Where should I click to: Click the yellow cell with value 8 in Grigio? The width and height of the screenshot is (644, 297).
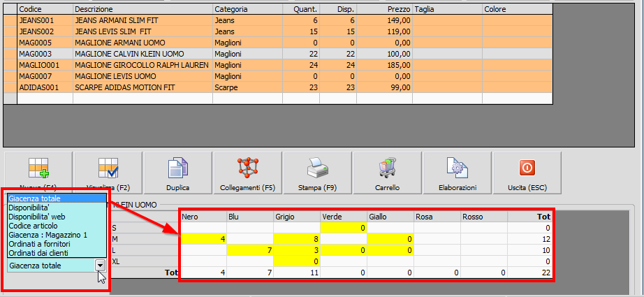[297, 239]
